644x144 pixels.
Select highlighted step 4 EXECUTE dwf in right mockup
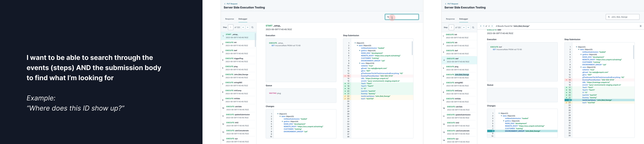click(459, 60)
